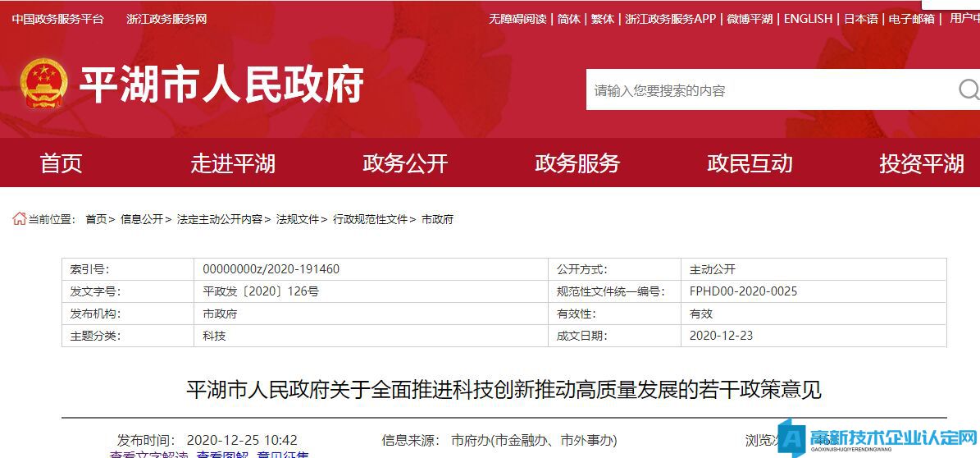Open 浙江政务服务网 link
This screenshot has width=980, height=458.
coord(166,19)
